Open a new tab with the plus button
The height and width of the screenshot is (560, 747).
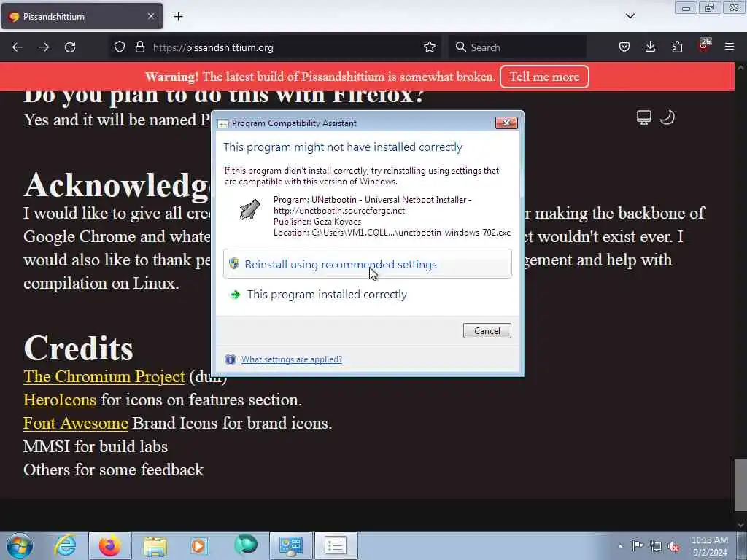(x=178, y=17)
